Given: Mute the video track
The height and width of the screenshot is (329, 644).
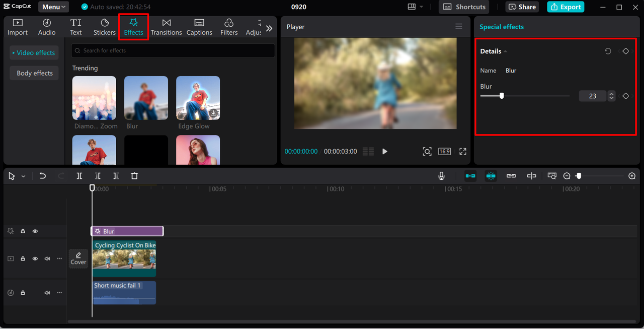Looking at the screenshot, I should pos(47,258).
